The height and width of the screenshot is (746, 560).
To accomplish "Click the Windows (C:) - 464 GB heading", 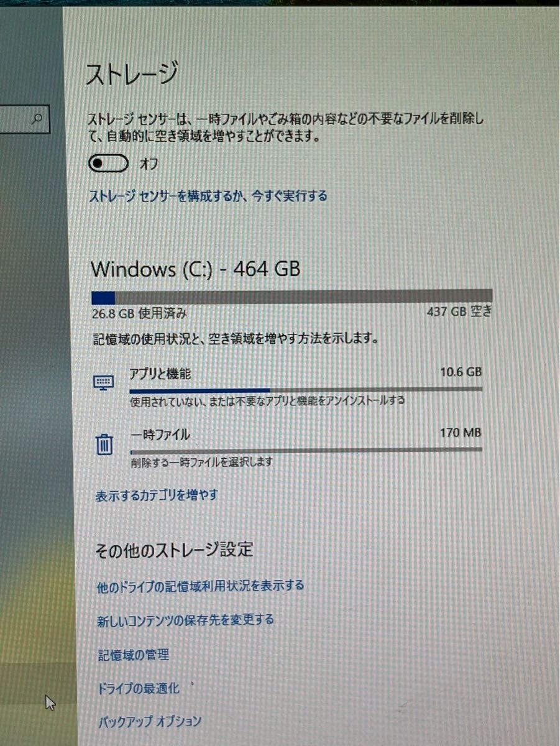I will point(196,269).
